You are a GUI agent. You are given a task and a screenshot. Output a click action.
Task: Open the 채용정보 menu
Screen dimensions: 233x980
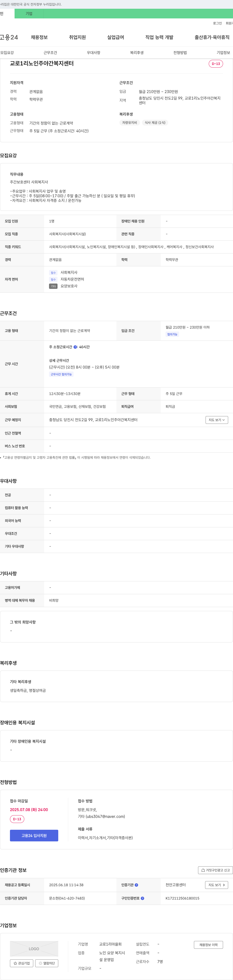pyautogui.click(x=39, y=37)
